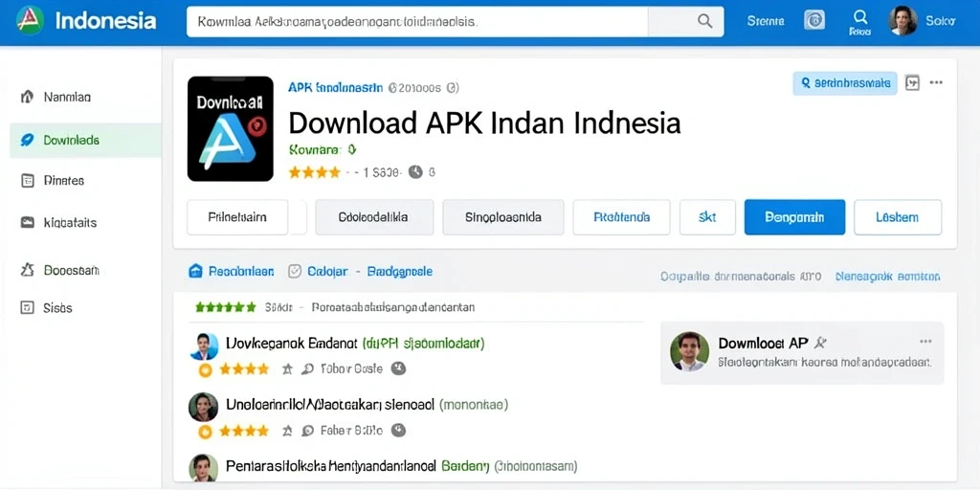Click the kigbataits image icon
The image size is (980, 490).
tap(27, 222)
